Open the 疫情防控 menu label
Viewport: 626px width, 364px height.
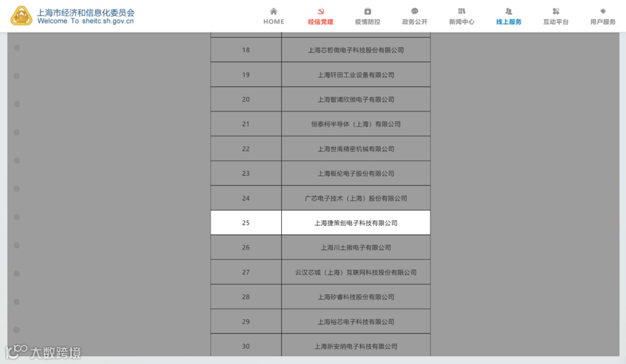(x=367, y=21)
